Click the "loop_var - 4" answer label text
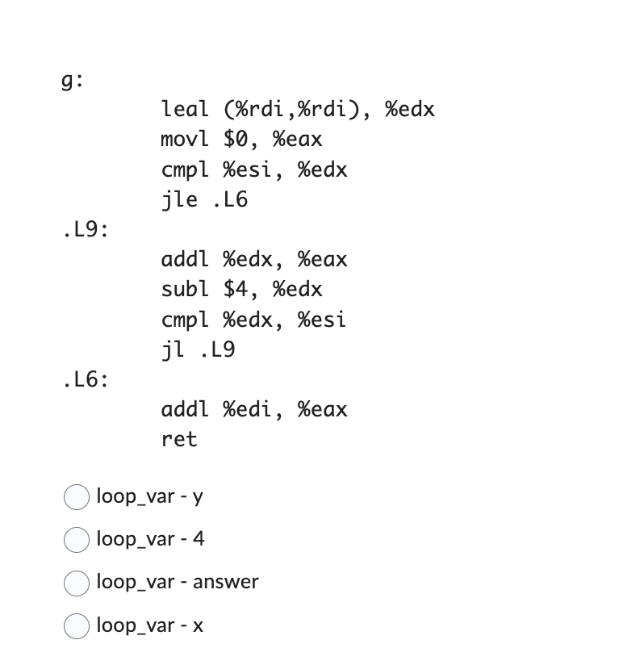 (150, 539)
